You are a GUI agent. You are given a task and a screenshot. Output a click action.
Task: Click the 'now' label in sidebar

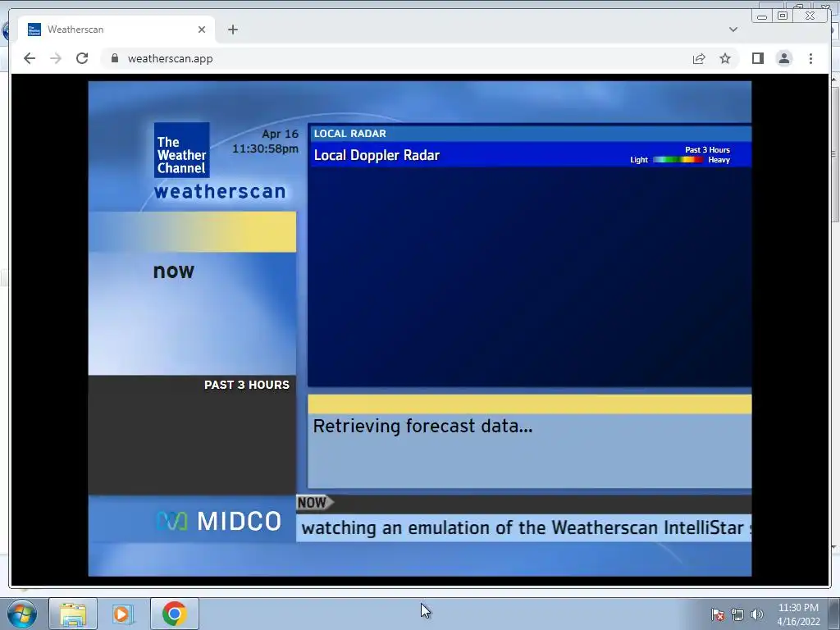174,271
